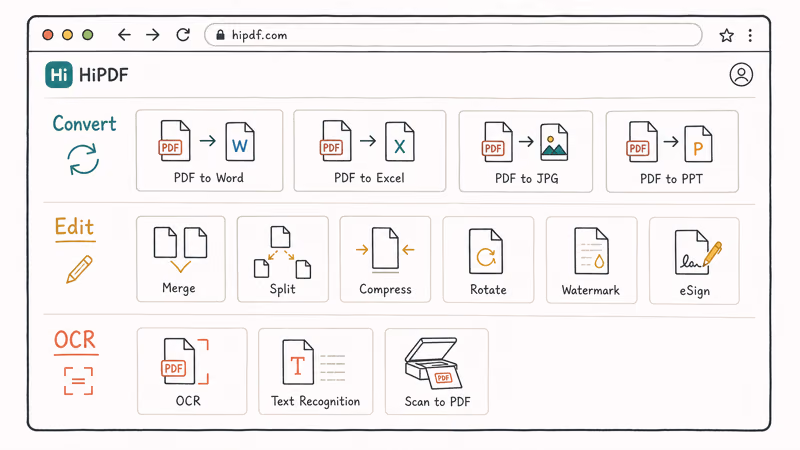Click the Convert refresh arrows icon
The height and width of the screenshot is (450, 800).
[83, 159]
